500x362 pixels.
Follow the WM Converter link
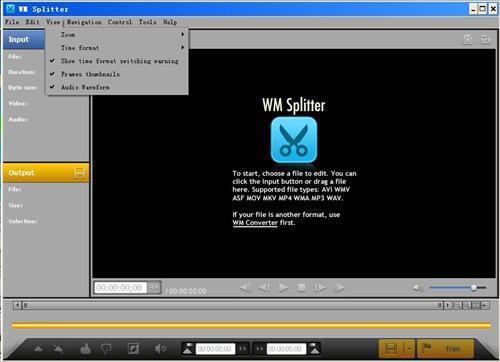[255, 223]
